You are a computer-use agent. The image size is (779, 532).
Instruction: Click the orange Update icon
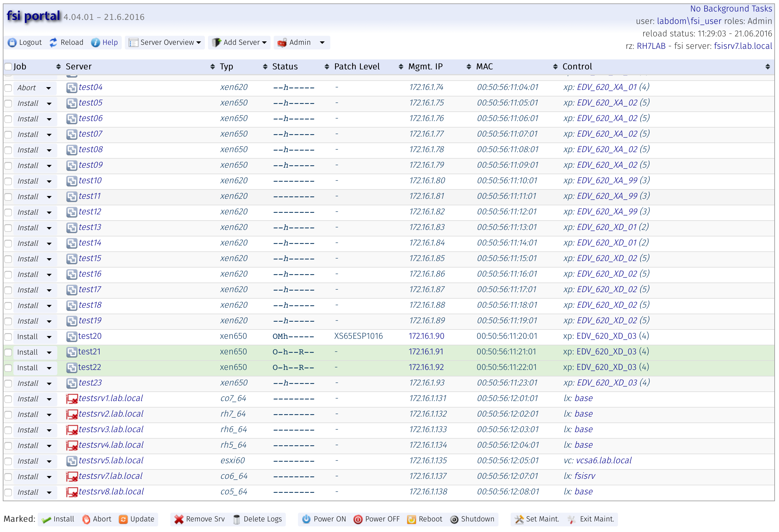(x=123, y=520)
